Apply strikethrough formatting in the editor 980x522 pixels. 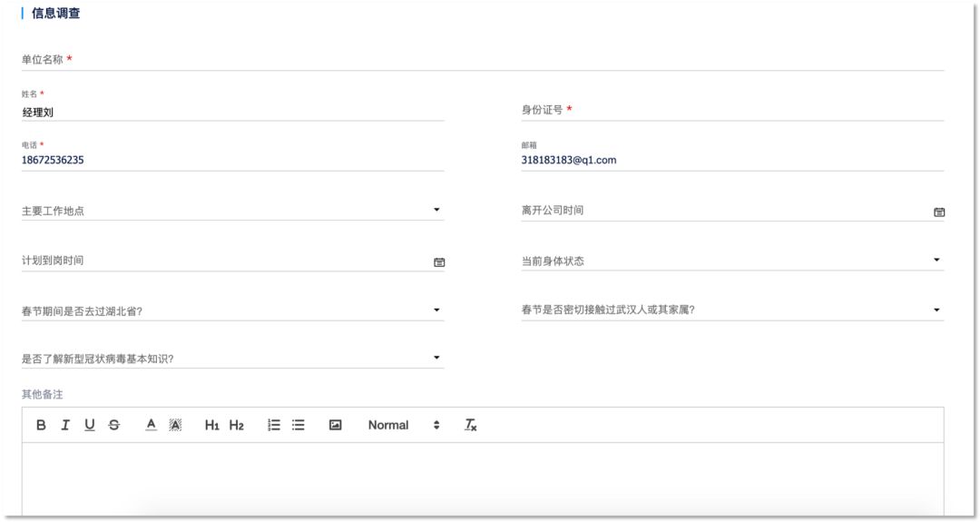[x=113, y=425]
